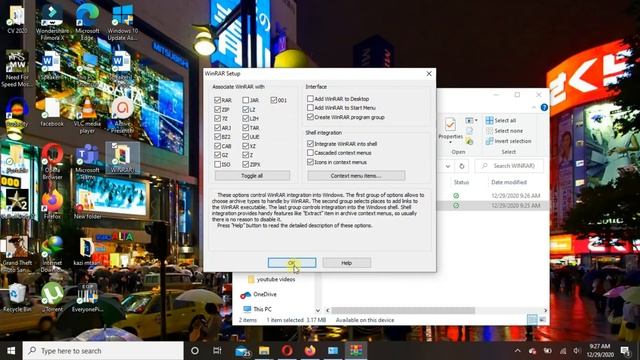The image size is (640, 360).
Task: Refresh the Explorer folder view
Action: 462,166
